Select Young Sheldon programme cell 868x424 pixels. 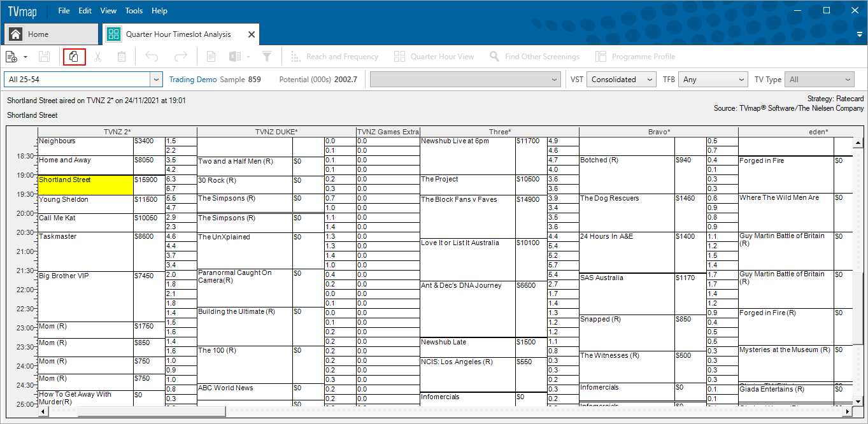[x=85, y=204]
